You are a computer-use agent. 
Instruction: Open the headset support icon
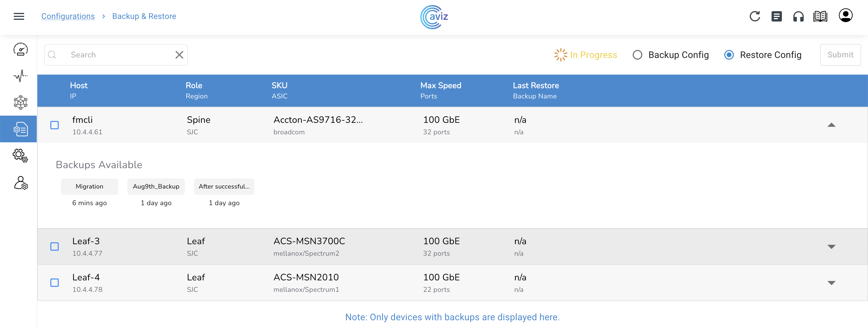[798, 16]
